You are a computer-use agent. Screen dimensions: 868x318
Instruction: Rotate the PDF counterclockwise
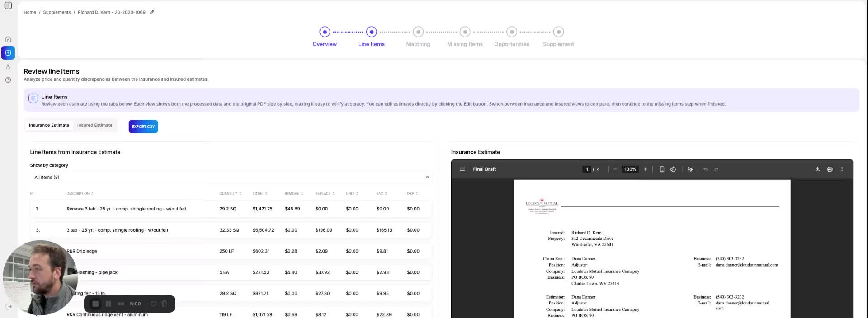pos(673,169)
